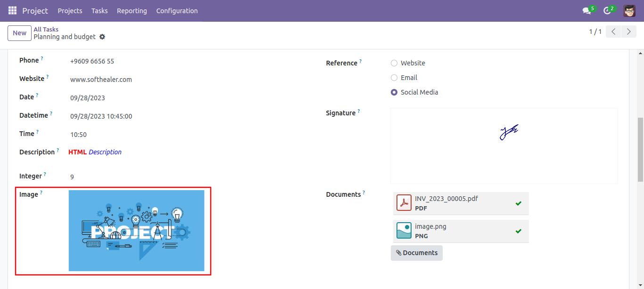Open the activities clock icon with badge 2
This screenshot has width=644, height=289.
[607, 10]
